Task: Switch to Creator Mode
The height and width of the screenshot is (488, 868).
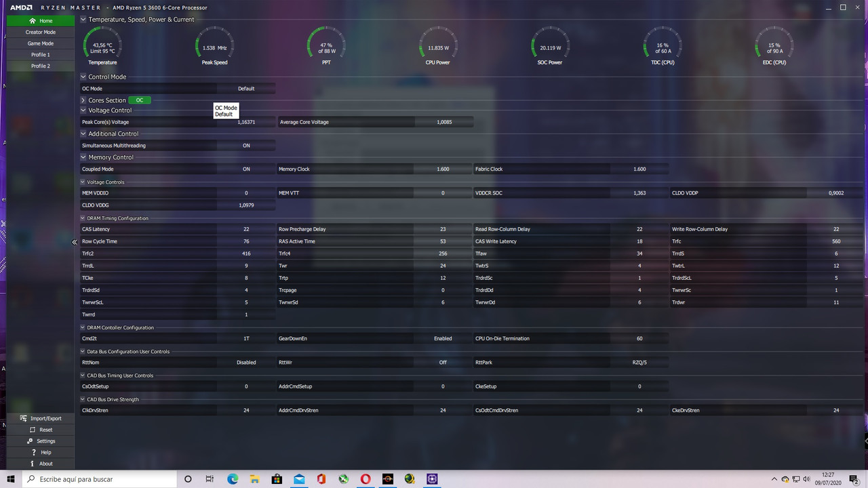Action: (x=41, y=32)
